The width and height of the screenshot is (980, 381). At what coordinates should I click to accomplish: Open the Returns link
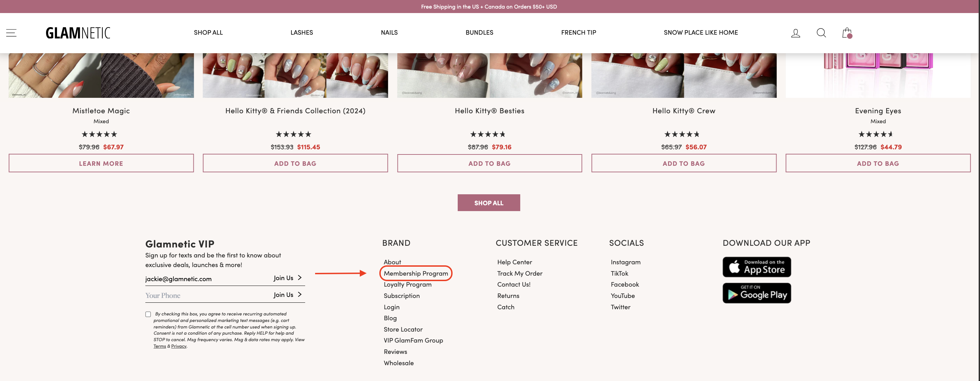[508, 296]
